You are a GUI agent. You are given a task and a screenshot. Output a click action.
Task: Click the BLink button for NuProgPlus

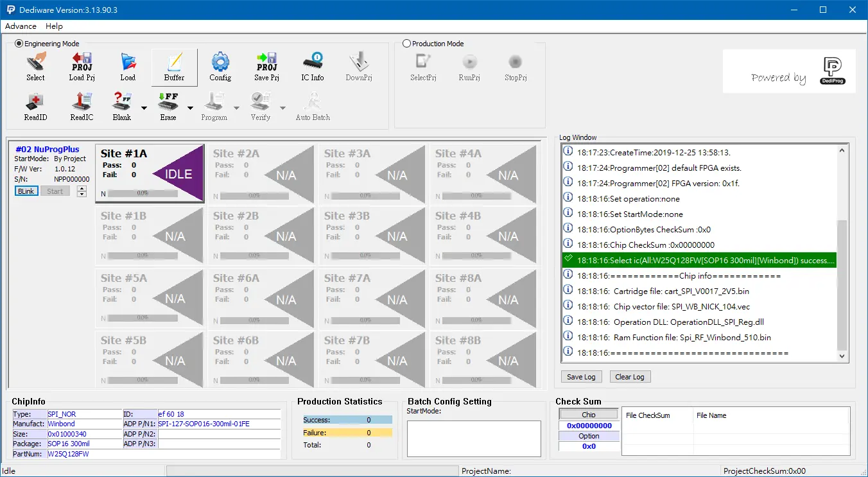[x=26, y=191]
